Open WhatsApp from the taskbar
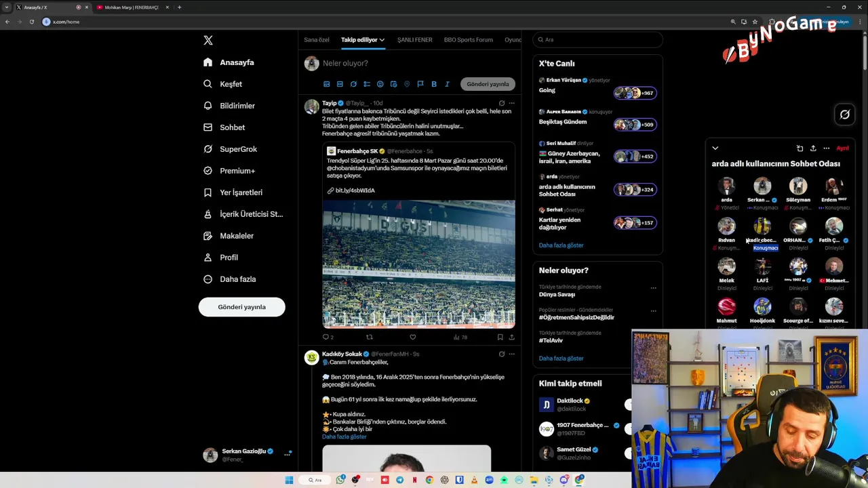Image resolution: width=868 pixels, height=488 pixels. click(x=340, y=480)
